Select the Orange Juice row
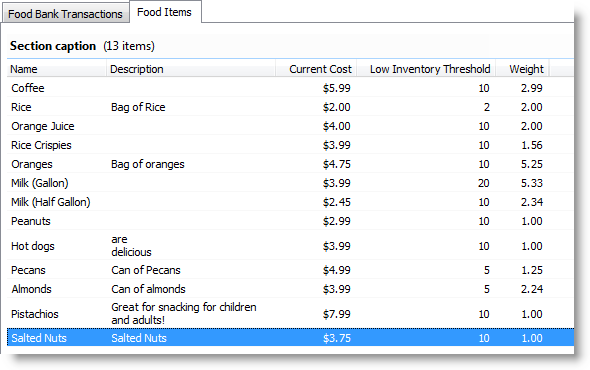Image resolution: width=590 pixels, height=370 pixels. click(x=290, y=126)
